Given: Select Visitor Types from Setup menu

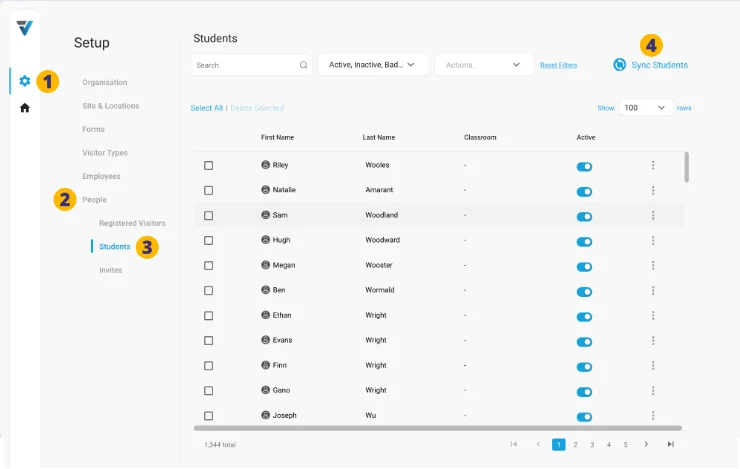Looking at the screenshot, I should 104,153.
